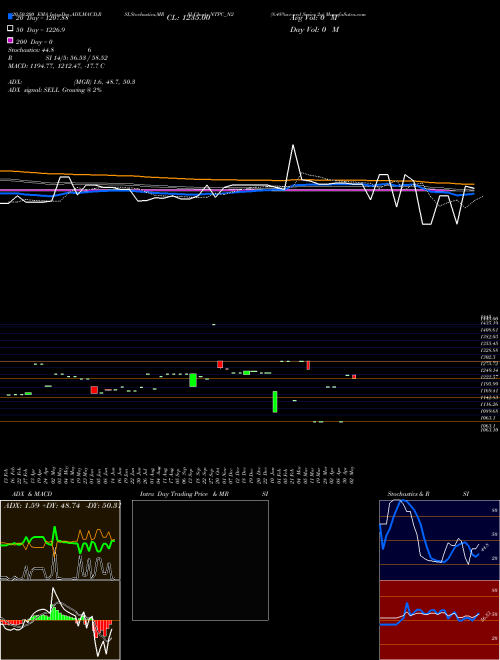500x660 pixels.
Task: Click the empty Intra Day Trading Price chart box
Action: coord(200,560)
